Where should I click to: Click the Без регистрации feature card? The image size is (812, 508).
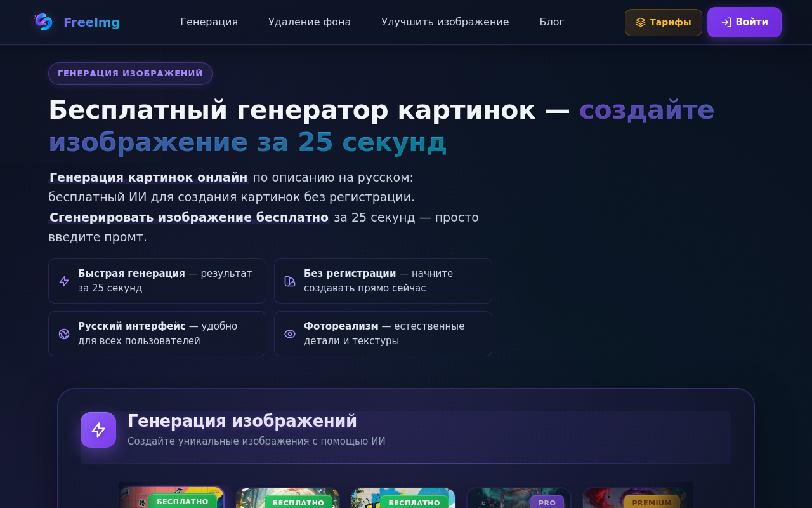click(x=383, y=281)
